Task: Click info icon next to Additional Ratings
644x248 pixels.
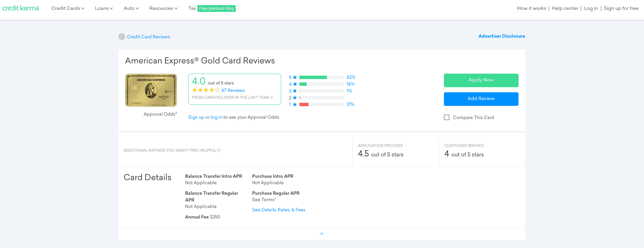Action: click(219, 150)
